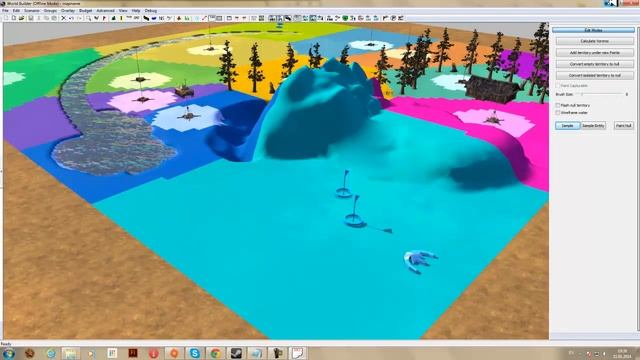Click Convert isolated territory to null

[x=594, y=76]
